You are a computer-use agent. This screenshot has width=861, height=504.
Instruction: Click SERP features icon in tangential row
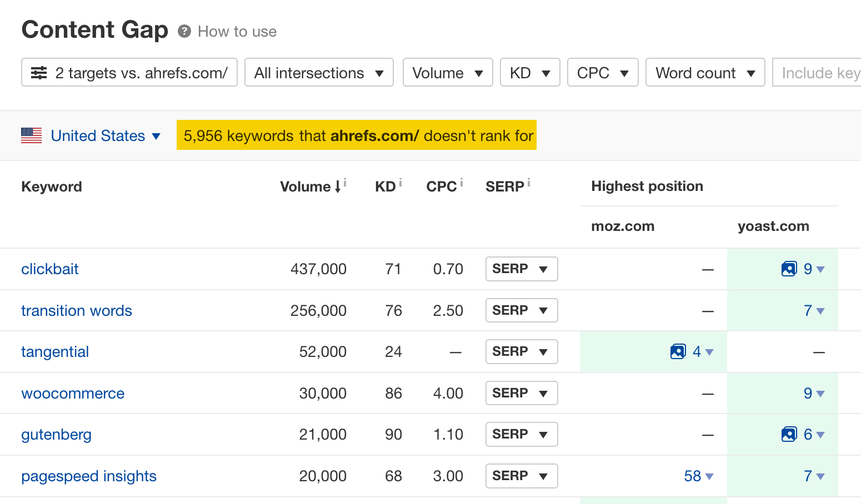click(678, 352)
